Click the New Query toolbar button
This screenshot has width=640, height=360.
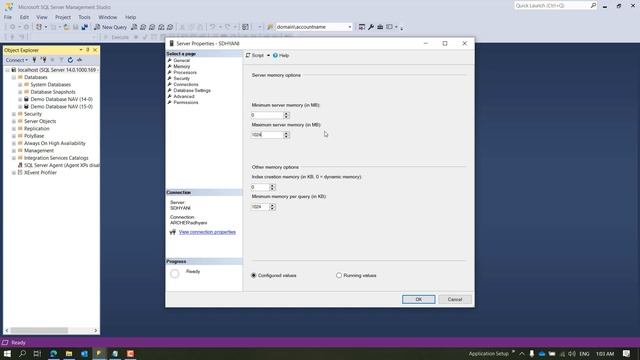click(111, 27)
